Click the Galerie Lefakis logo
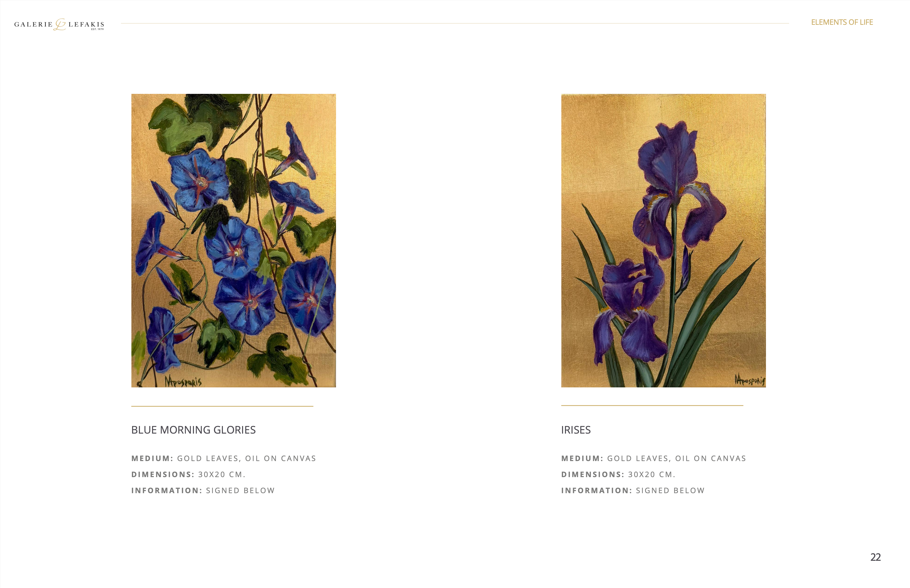910x588 pixels. pos(59,24)
